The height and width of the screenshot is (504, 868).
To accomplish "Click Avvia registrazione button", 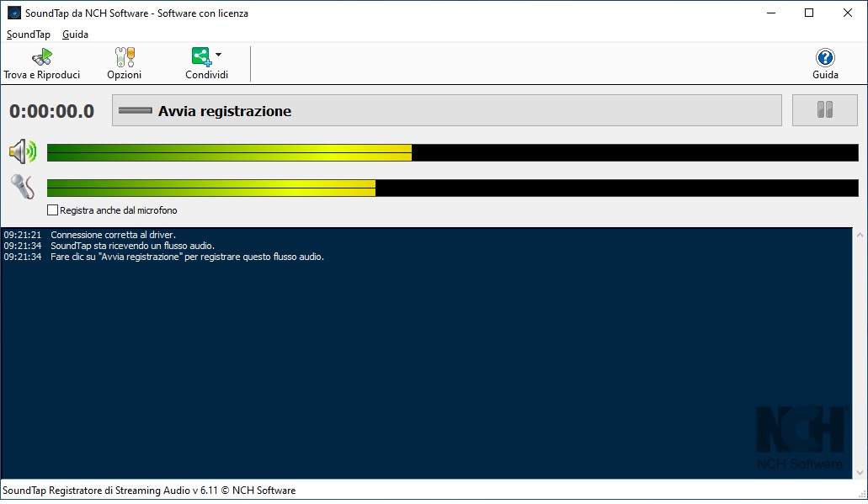I will click(447, 111).
